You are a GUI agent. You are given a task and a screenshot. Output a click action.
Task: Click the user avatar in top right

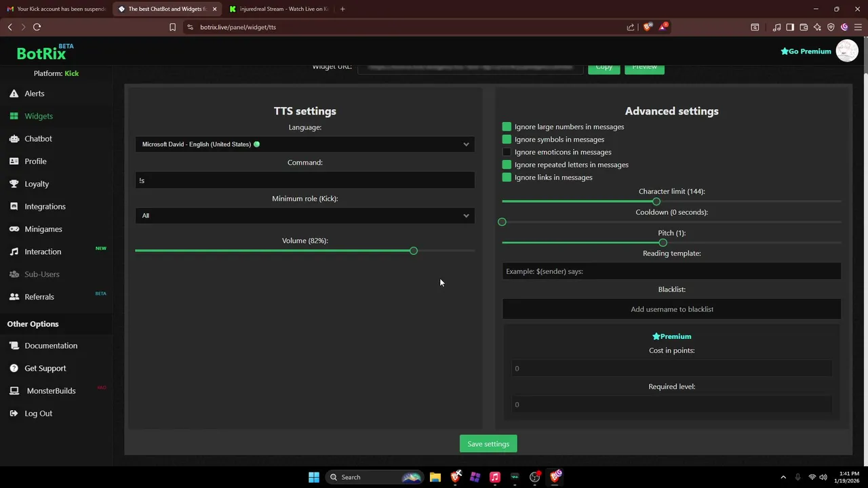(847, 51)
